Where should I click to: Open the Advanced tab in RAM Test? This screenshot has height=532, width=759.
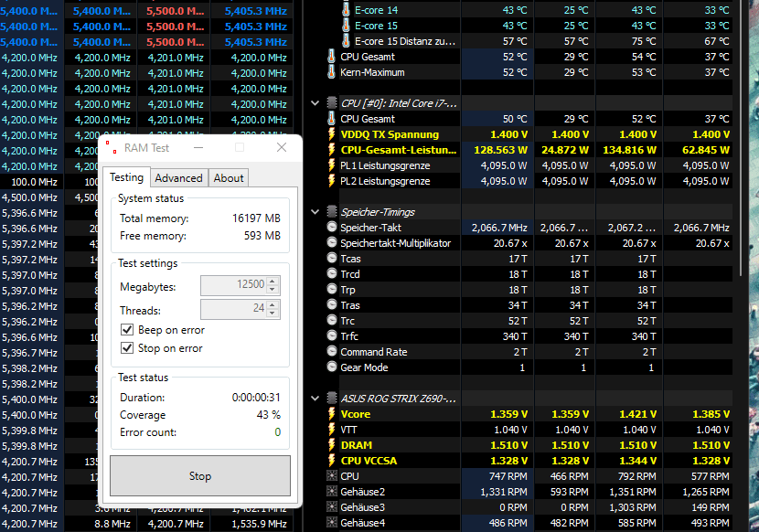[178, 178]
